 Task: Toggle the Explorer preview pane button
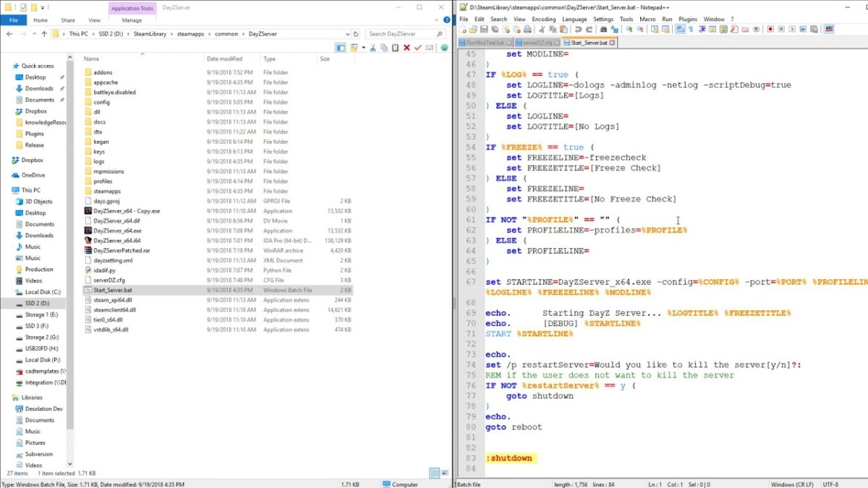click(341, 48)
